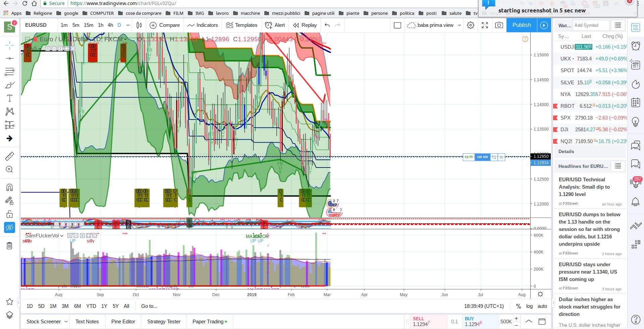Select the text annotation tool
Screen dimensions: 644x329
point(9,98)
